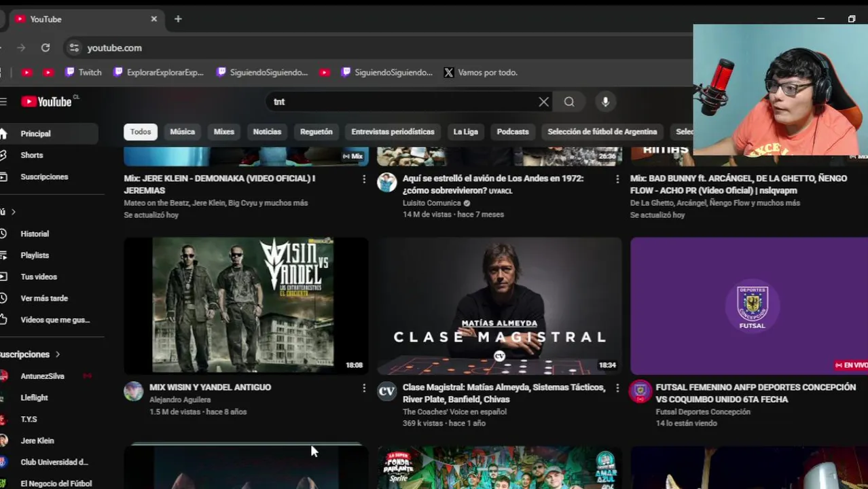This screenshot has width=868, height=489.
Task: Open Alejandro Aguilera channel avatar
Action: 133,391
